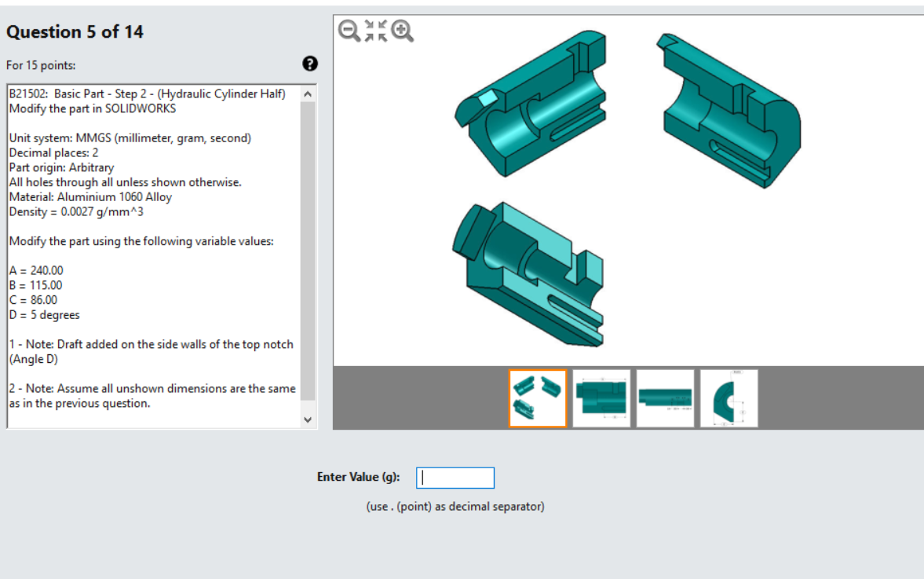Image resolution: width=924 pixels, height=579 pixels.
Task: Click the 'B = 115.00' variable line
Action: [35, 285]
